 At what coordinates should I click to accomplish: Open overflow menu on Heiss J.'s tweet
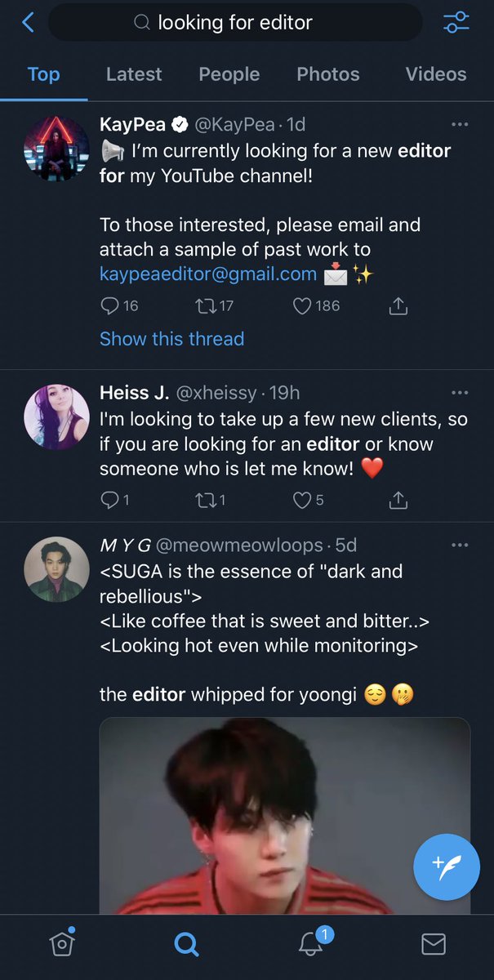(460, 393)
